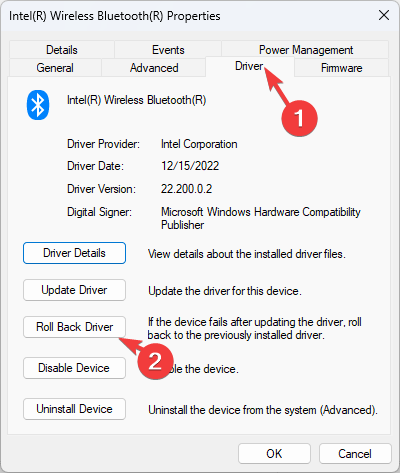
Task: Close the Properties dialog window
Action: [x=384, y=15]
